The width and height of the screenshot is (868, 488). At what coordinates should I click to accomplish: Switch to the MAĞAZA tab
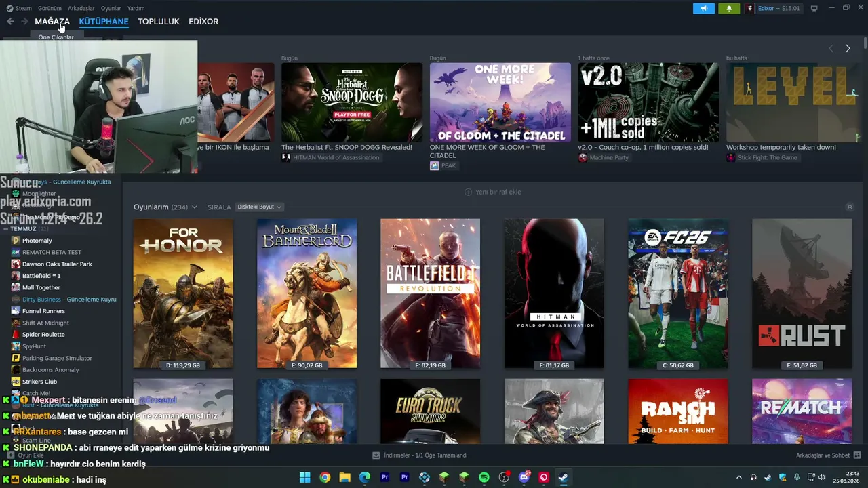pyautogui.click(x=52, y=22)
